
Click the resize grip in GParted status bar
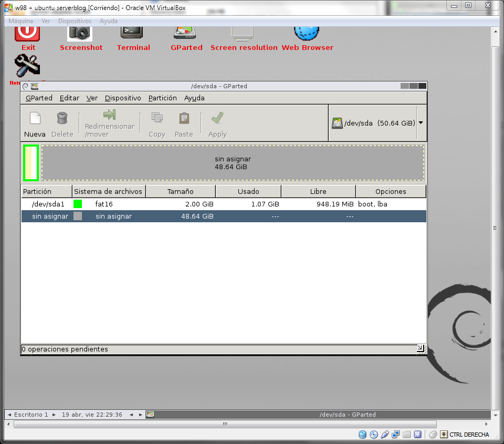(x=421, y=349)
